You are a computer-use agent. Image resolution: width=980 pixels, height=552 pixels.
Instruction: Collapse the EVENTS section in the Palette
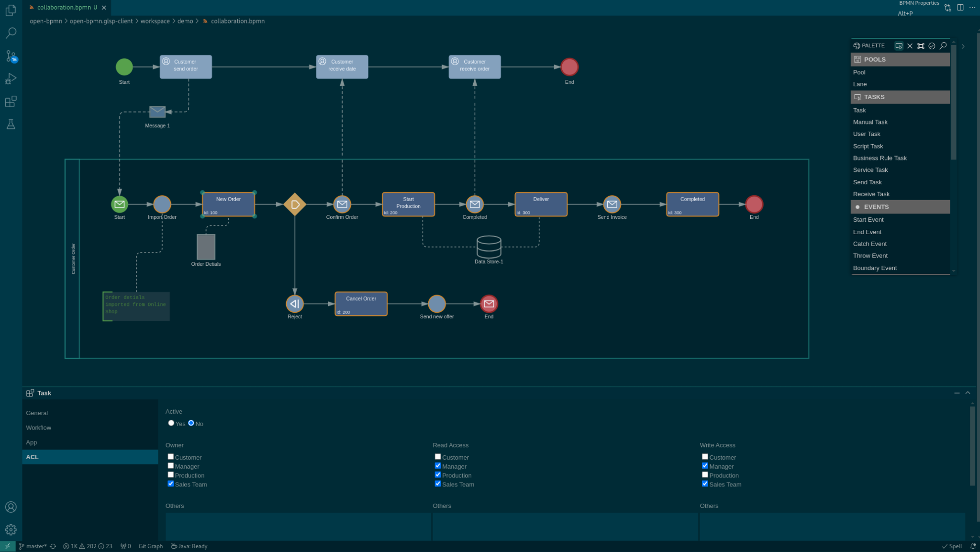(x=900, y=206)
